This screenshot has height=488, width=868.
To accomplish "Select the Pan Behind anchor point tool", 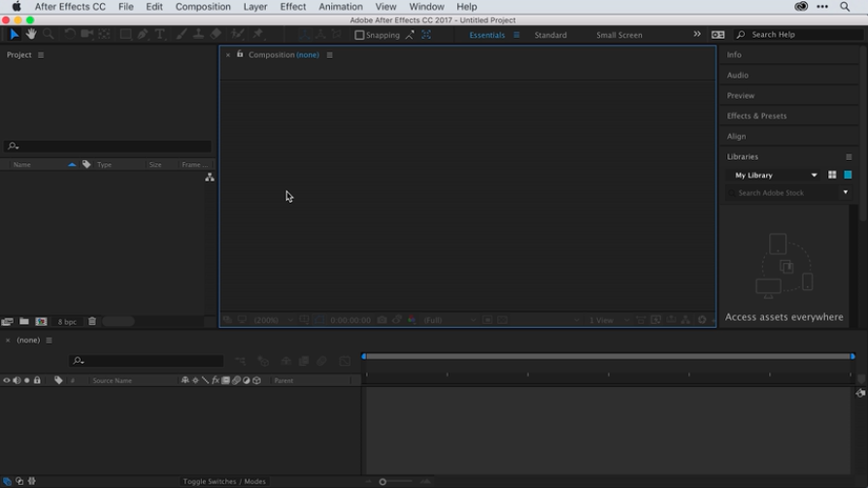I will 104,34.
